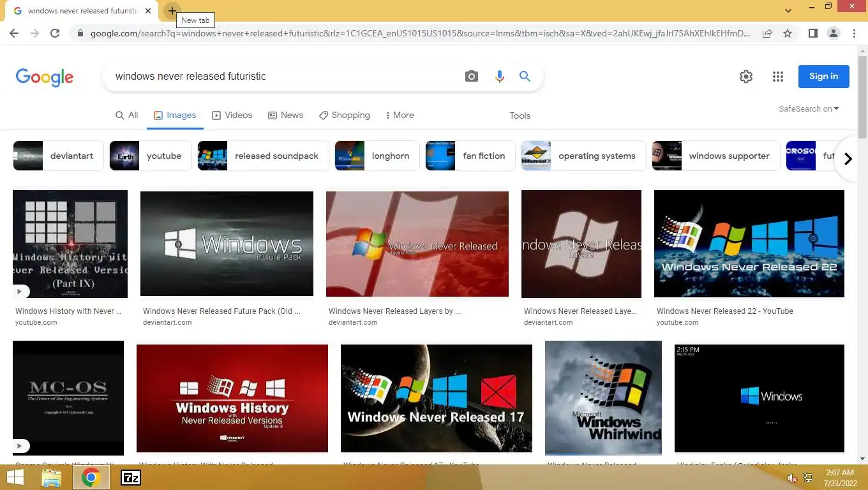The height and width of the screenshot is (490, 868).
Task: Close the Google search tab
Action: 148,11
